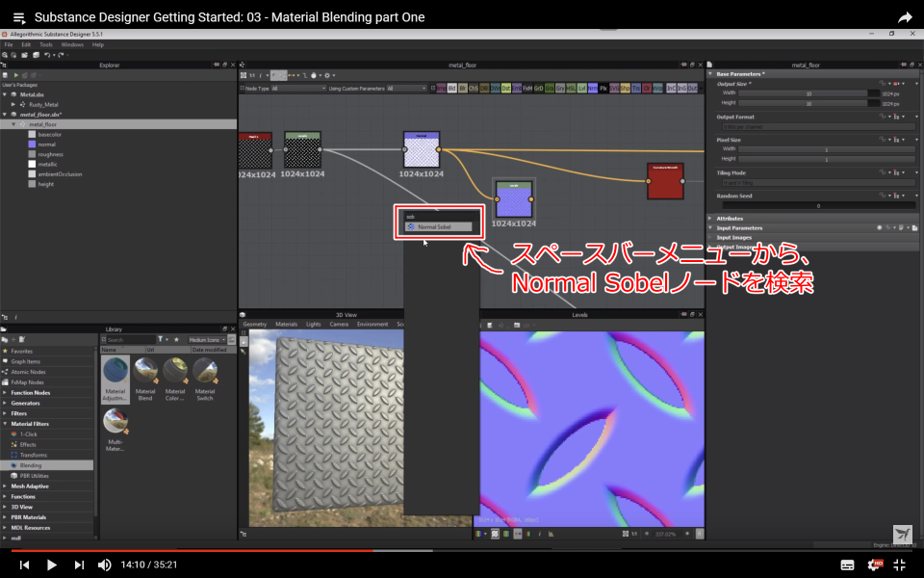Add a Pixel Processor node
Viewport: 924px width, 578px height.
coord(603,88)
